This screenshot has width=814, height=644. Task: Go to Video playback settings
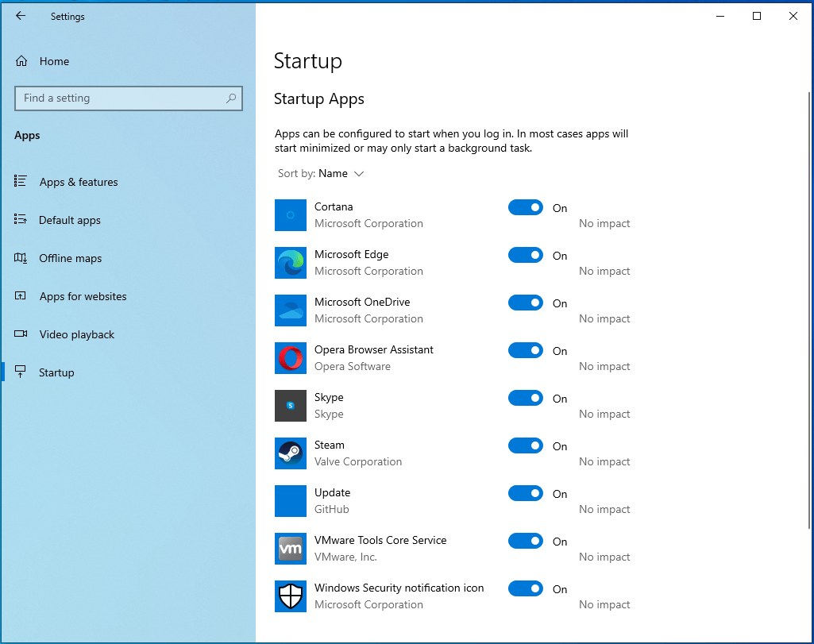(x=75, y=334)
